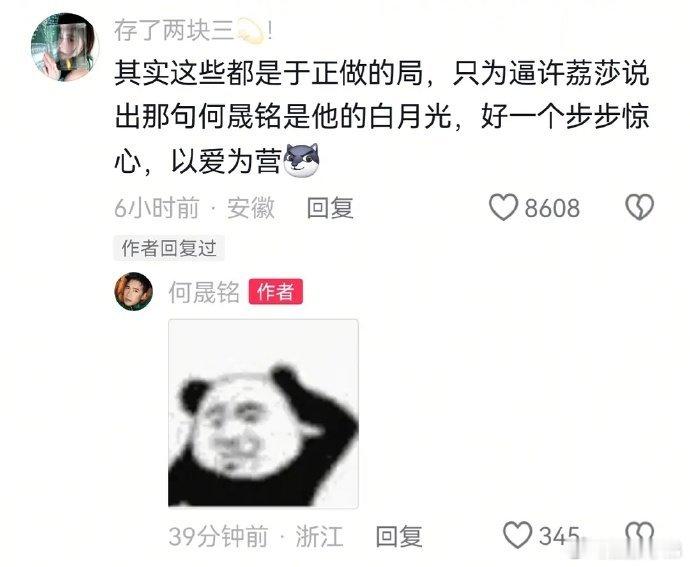Reply to the first comment via 回复

pos(330,208)
